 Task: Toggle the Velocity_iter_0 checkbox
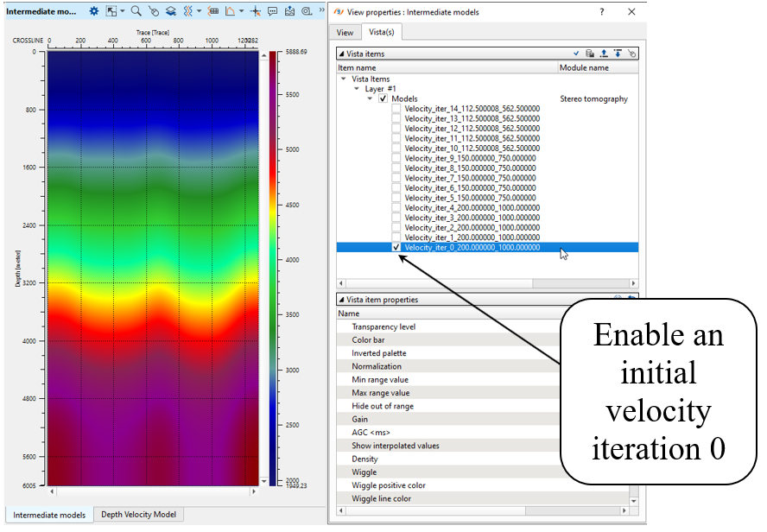coord(396,247)
